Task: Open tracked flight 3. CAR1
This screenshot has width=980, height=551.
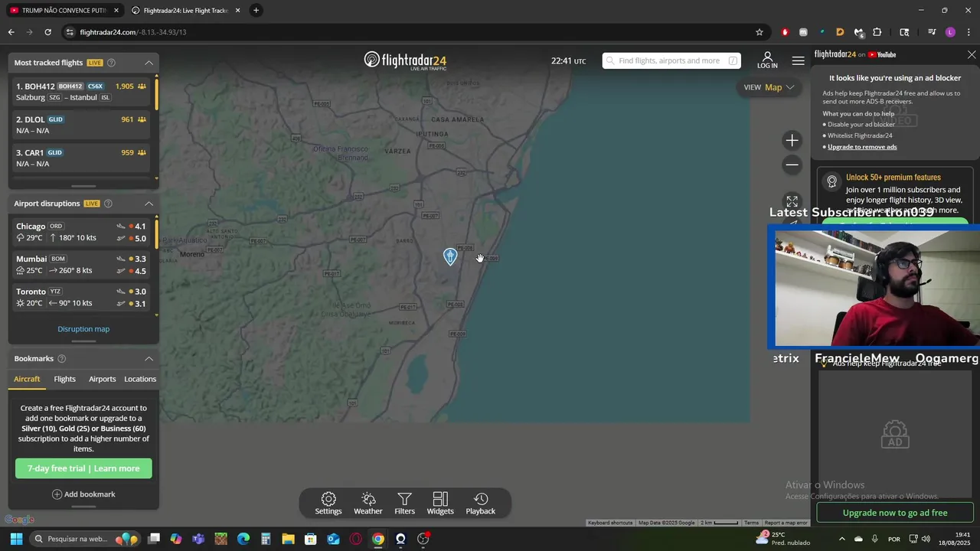Action: (82, 158)
